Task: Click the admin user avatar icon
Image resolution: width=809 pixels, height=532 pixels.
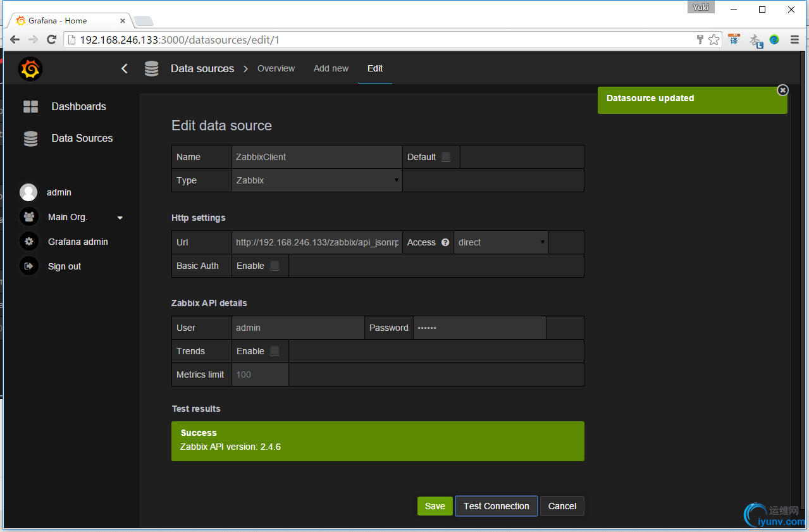Action: point(28,192)
